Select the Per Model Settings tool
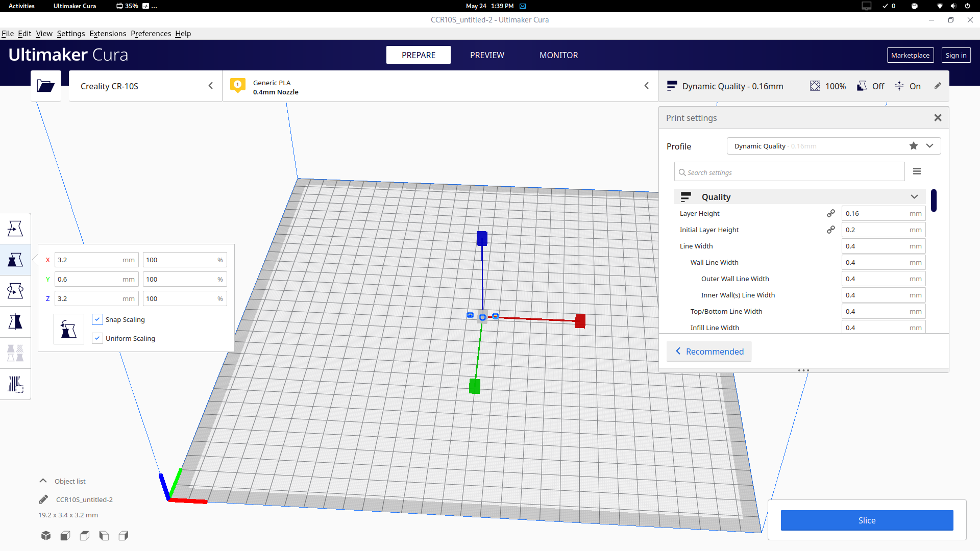 [x=15, y=353]
